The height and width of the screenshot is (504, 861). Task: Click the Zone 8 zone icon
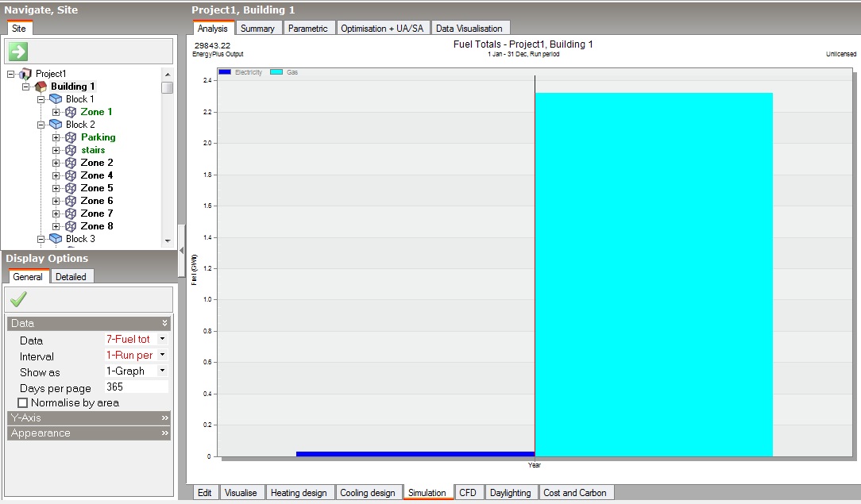click(x=71, y=226)
